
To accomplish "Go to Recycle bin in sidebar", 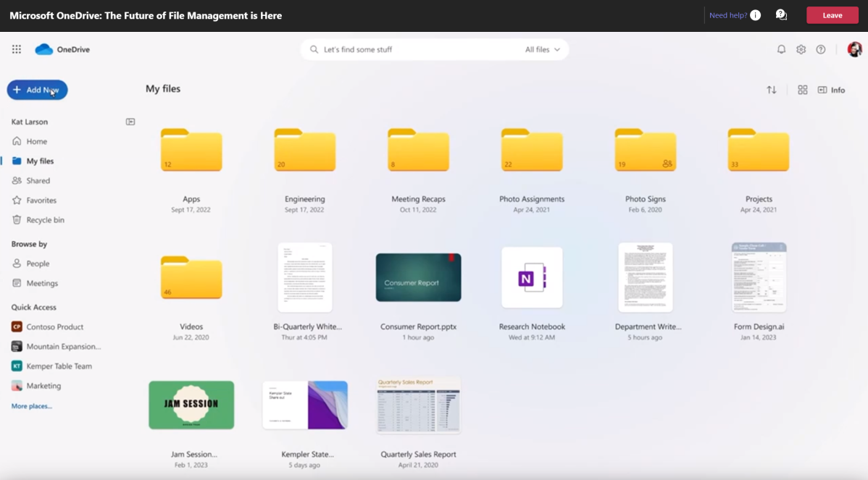I will [x=45, y=220].
